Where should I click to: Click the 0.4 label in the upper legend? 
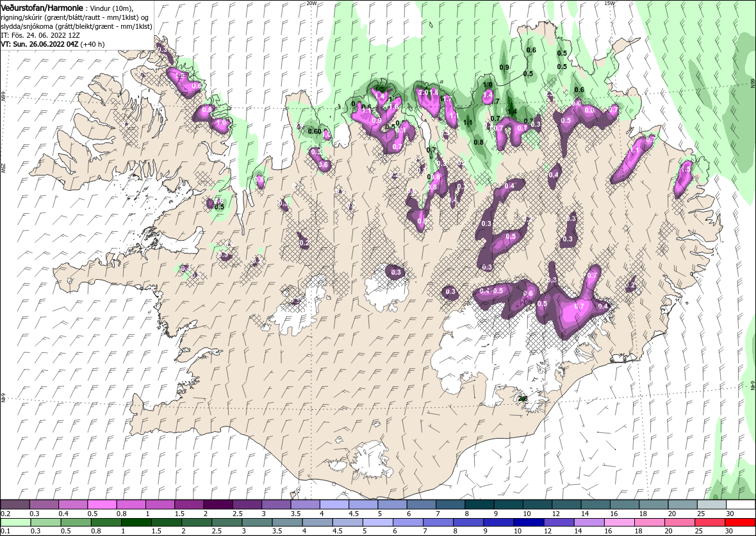point(63,514)
